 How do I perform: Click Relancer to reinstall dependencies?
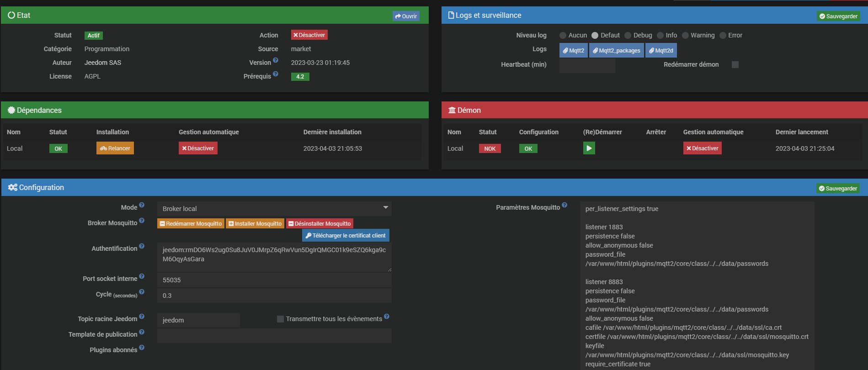tap(115, 148)
